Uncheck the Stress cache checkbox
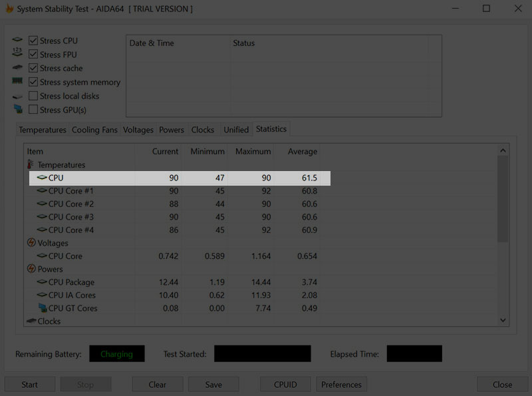Viewport: 532px width, 396px height. pyautogui.click(x=33, y=68)
